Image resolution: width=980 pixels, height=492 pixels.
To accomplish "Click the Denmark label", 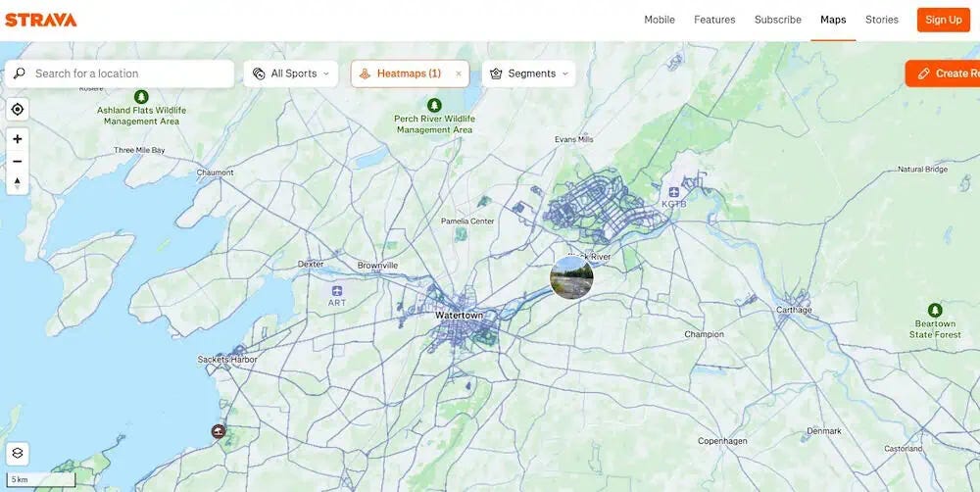I will (x=824, y=430).
